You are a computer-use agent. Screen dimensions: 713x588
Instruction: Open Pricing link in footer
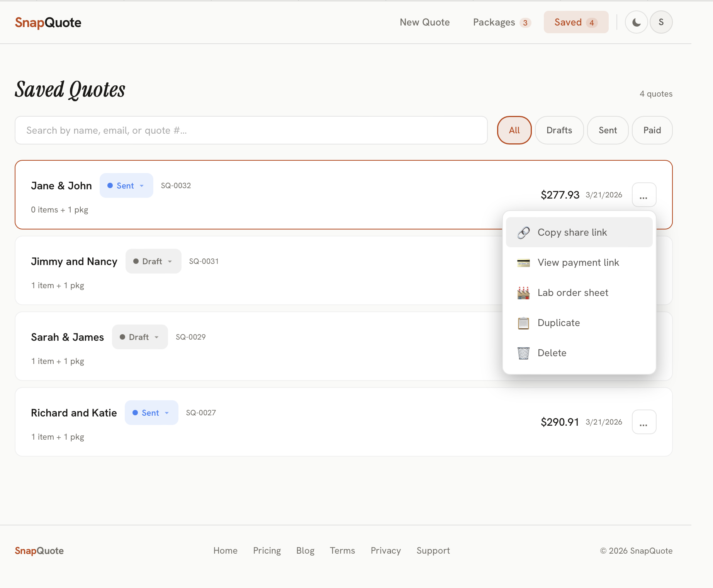click(x=267, y=551)
